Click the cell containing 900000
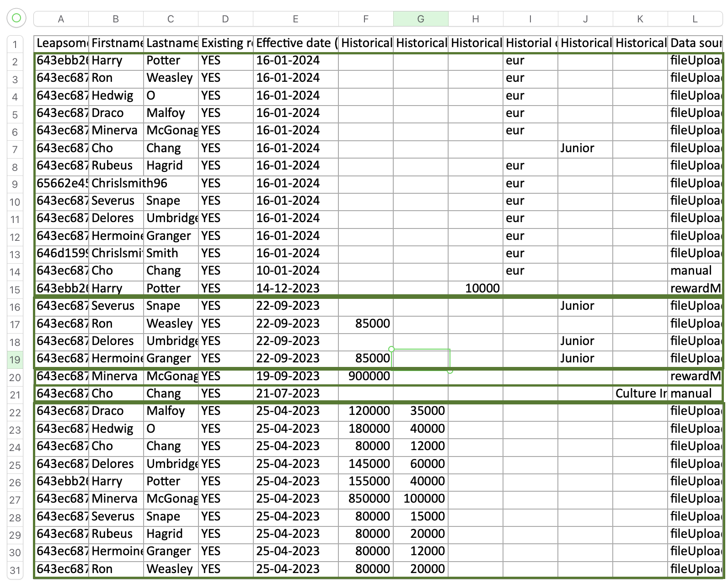 (366, 377)
